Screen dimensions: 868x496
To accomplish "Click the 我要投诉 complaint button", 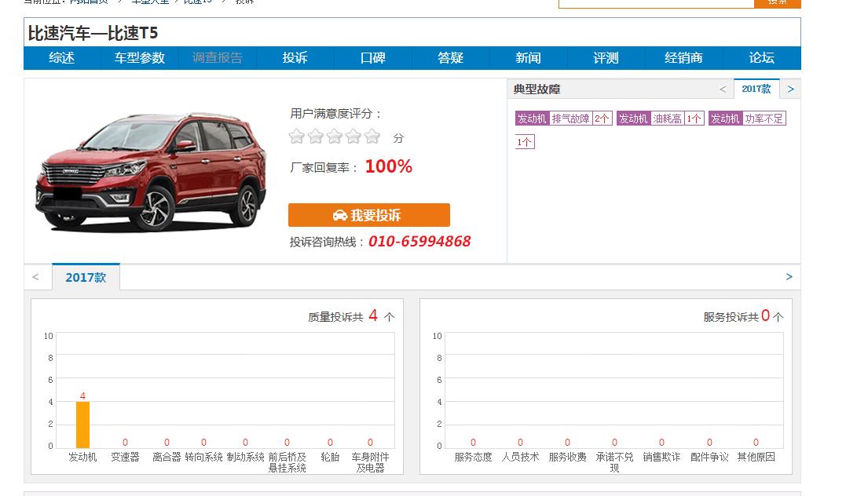I will (369, 214).
